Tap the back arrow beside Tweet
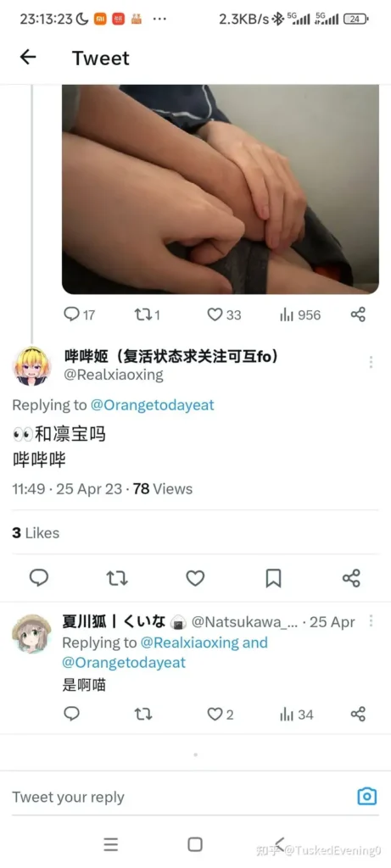Screen dimensions: 391x868 coord(28,57)
